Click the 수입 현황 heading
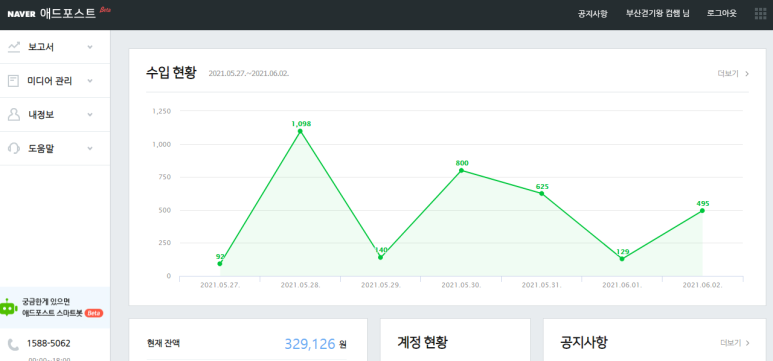The image size is (773, 361). pyautogui.click(x=171, y=72)
